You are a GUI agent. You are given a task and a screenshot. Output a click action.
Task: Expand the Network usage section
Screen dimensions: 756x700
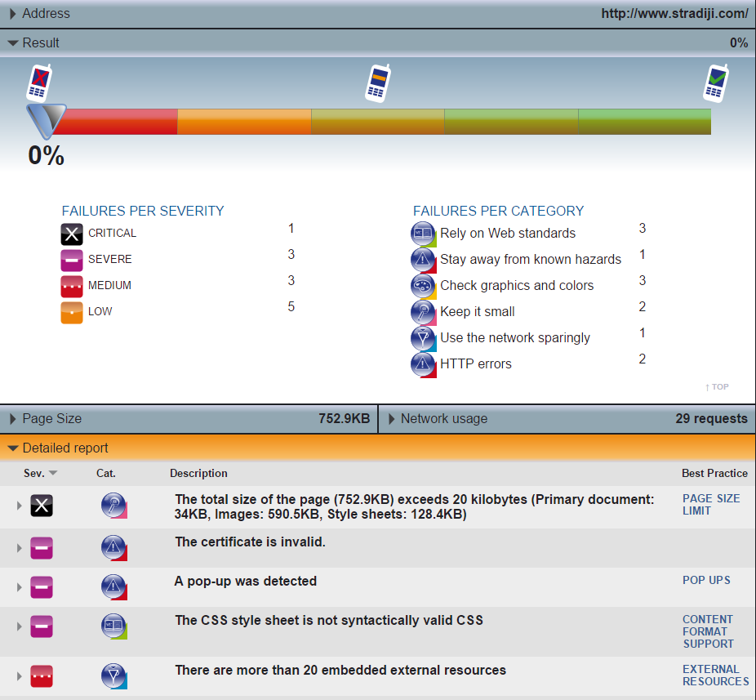click(x=392, y=419)
